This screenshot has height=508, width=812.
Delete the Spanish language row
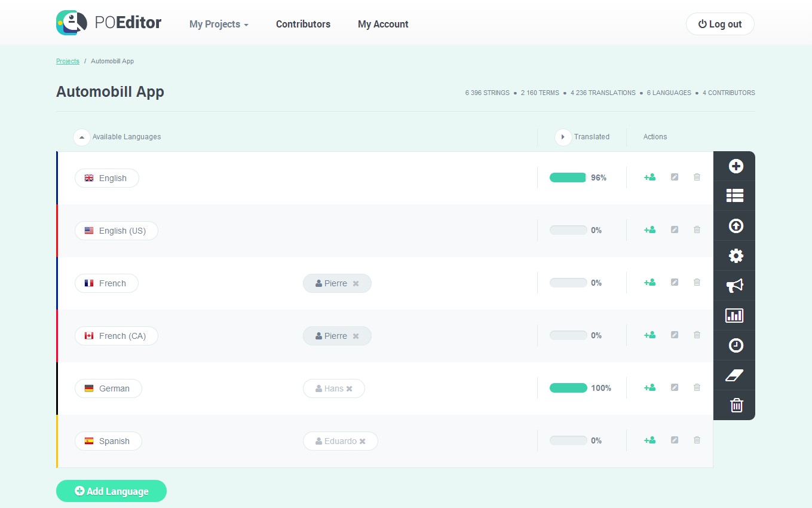click(x=697, y=440)
